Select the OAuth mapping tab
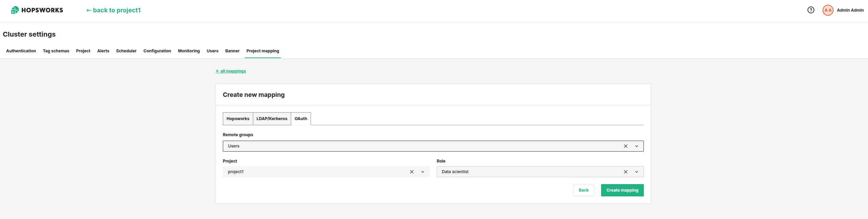 301,119
